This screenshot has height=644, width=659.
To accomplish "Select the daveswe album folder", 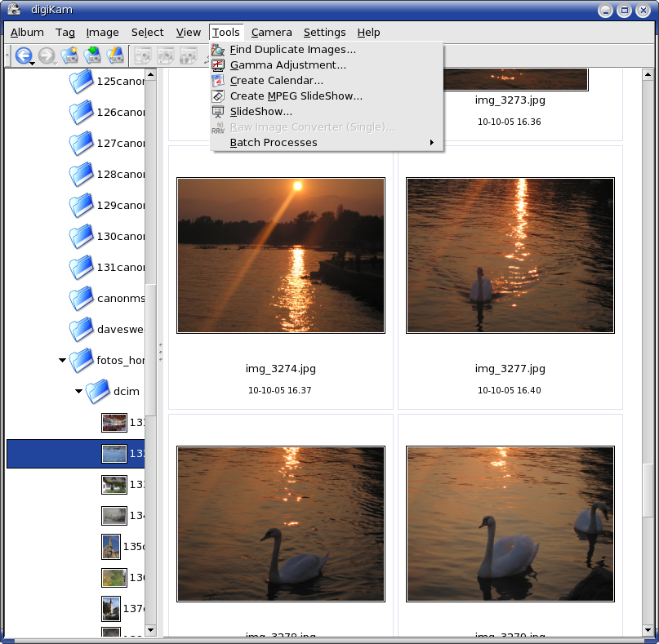I will [x=107, y=329].
